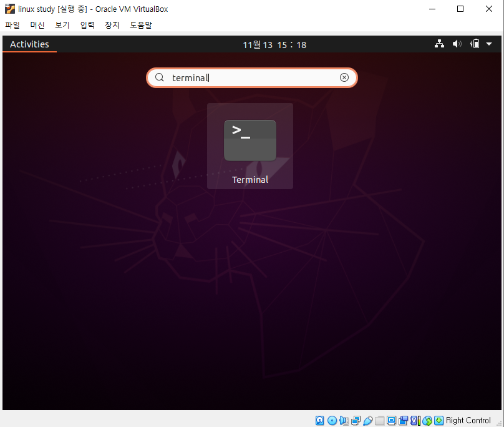Open the clock showing 11월 13 15:18

[x=274, y=44]
